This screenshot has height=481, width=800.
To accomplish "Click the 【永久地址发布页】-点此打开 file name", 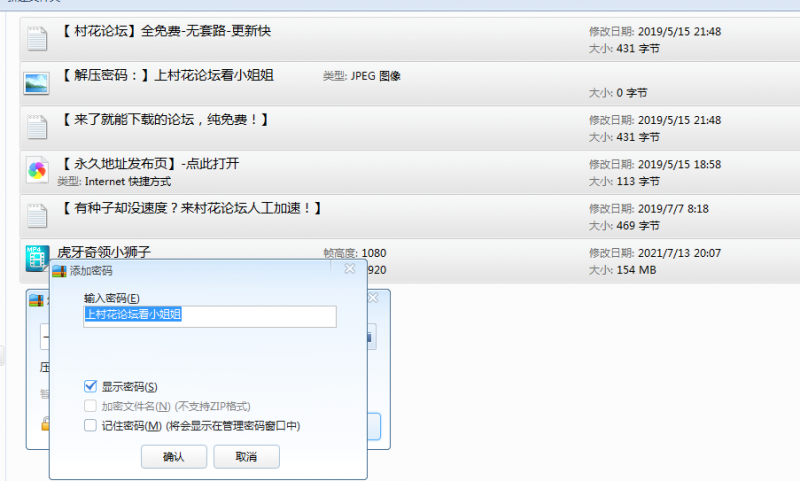I will coord(149,164).
